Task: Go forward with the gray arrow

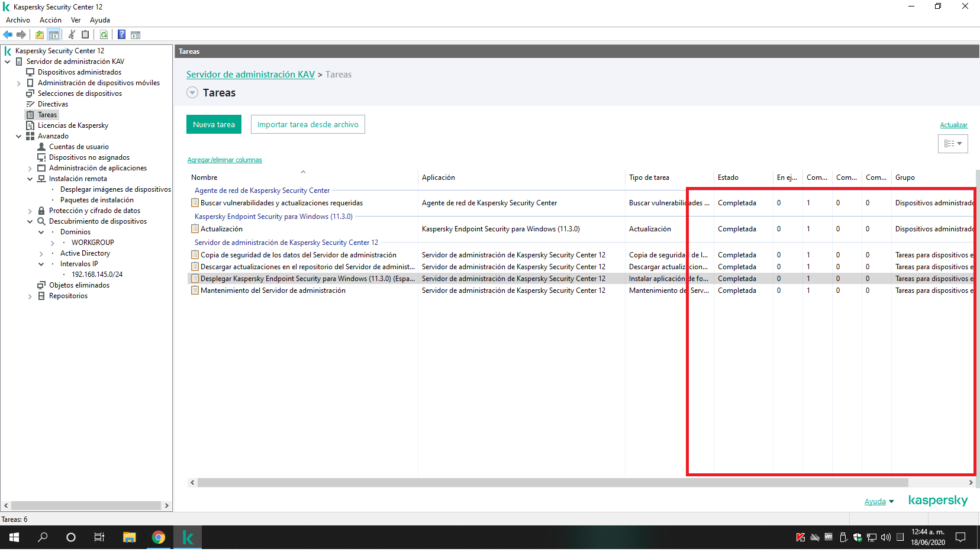Action: [21, 34]
